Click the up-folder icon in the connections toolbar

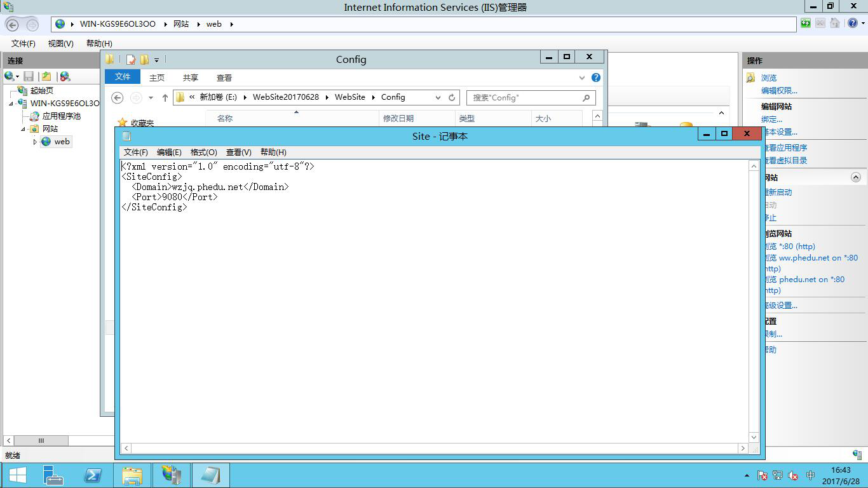(46, 76)
